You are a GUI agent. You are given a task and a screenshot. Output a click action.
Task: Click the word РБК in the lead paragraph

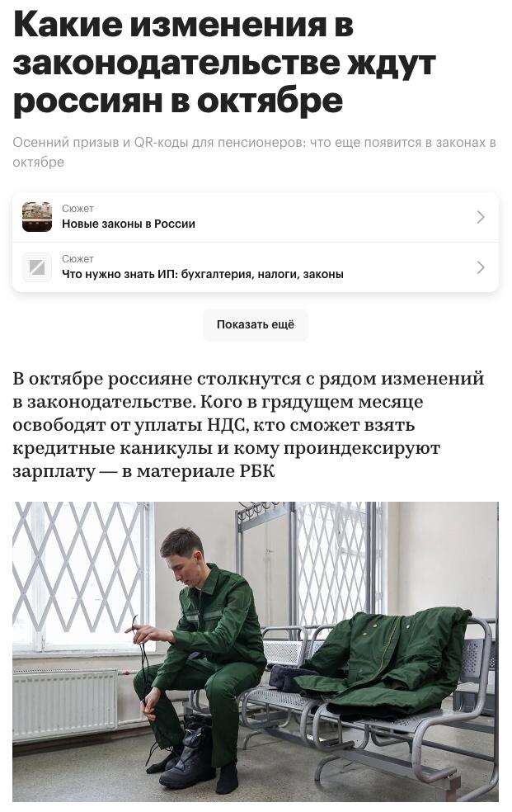257,471
